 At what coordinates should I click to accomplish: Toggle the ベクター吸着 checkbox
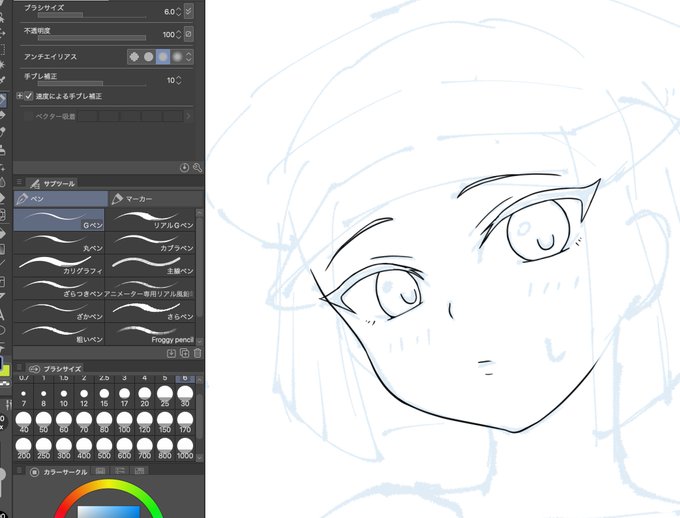coord(29,116)
